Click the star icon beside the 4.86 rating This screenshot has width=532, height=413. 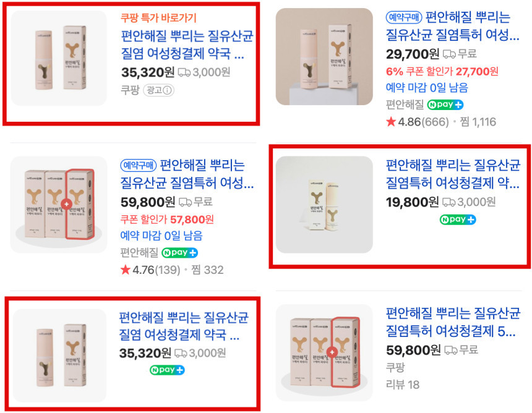(391, 122)
